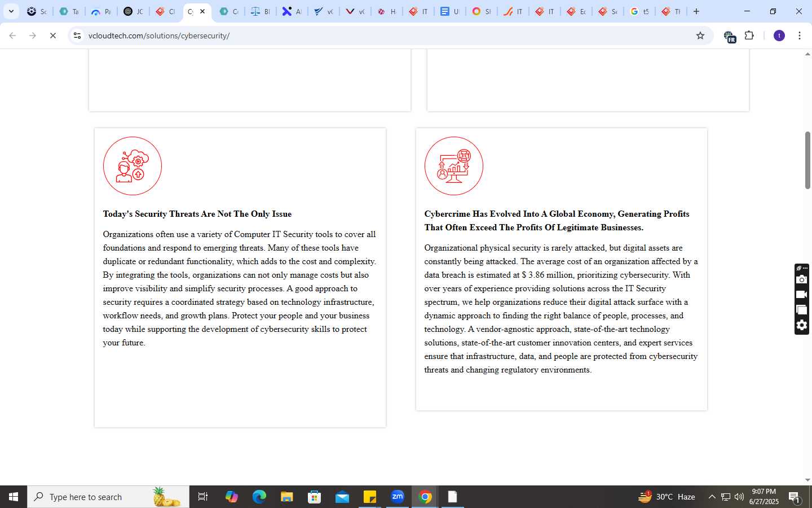Screen dimensions: 812x508
Task: Open the side toolbar gallery icon
Action: tap(801, 310)
